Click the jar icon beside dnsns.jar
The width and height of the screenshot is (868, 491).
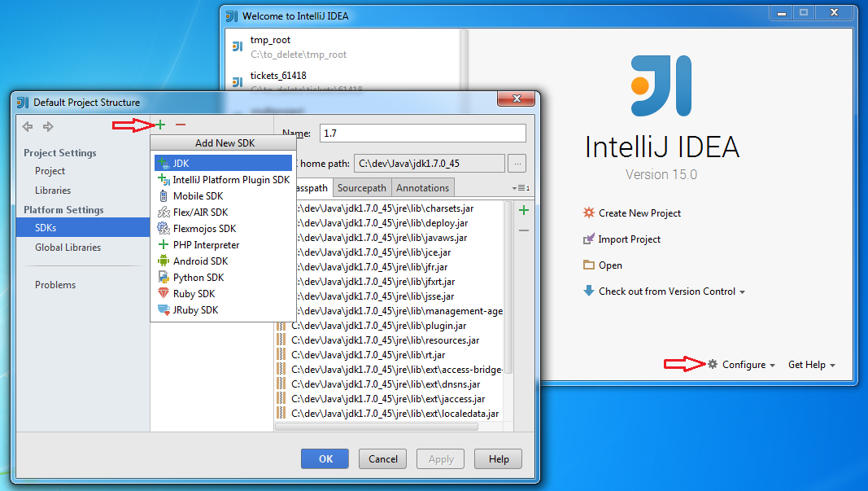[x=281, y=384]
